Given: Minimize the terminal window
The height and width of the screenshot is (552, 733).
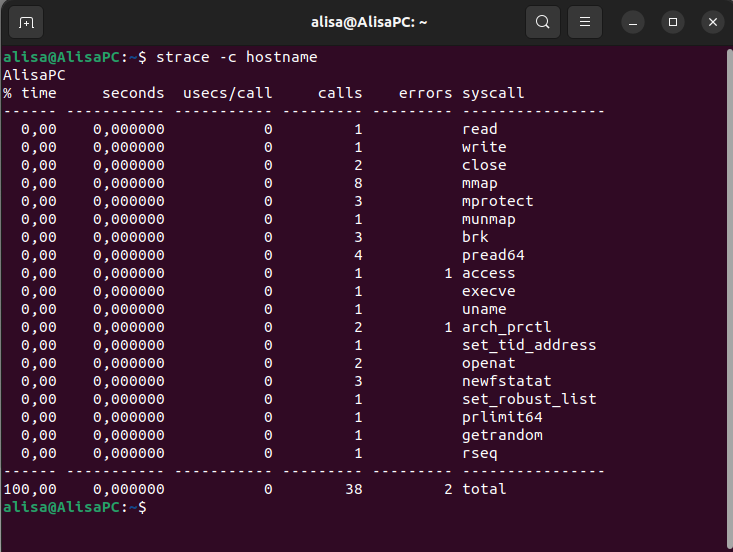Looking at the screenshot, I should point(633,22).
